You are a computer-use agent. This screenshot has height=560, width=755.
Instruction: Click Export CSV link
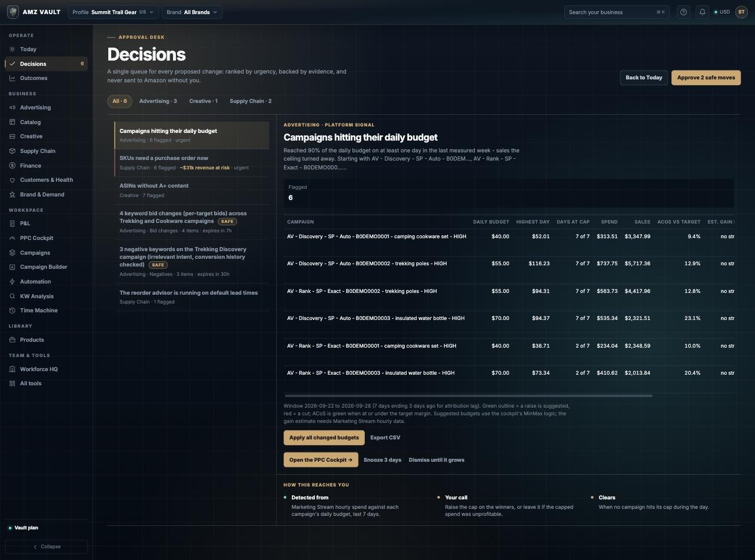(385, 438)
